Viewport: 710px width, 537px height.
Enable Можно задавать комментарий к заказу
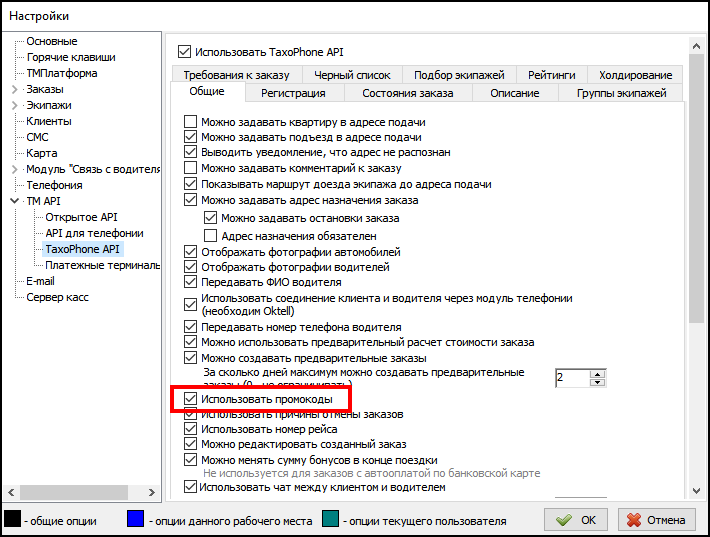pos(190,168)
